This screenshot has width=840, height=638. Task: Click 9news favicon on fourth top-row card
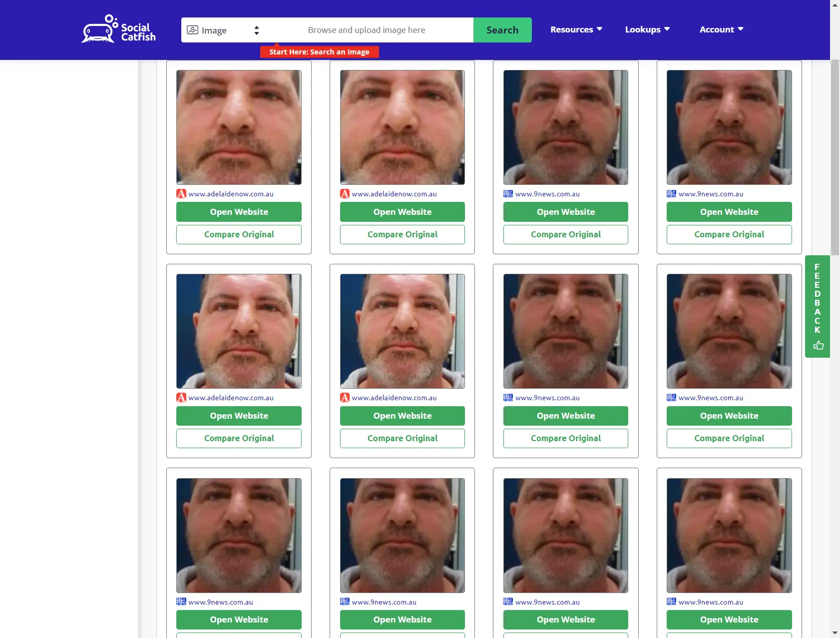pyautogui.click(x=671, y=194)
